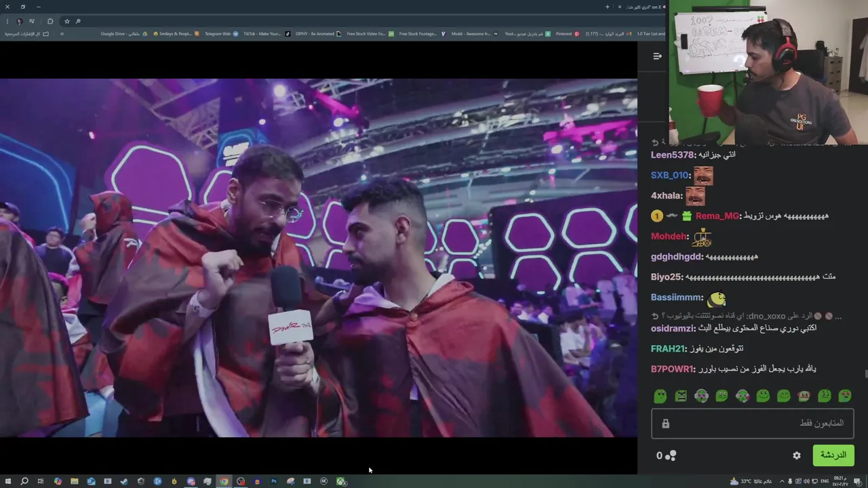
Task: Open the Pinterest bookmark
Action: [568, 34]
